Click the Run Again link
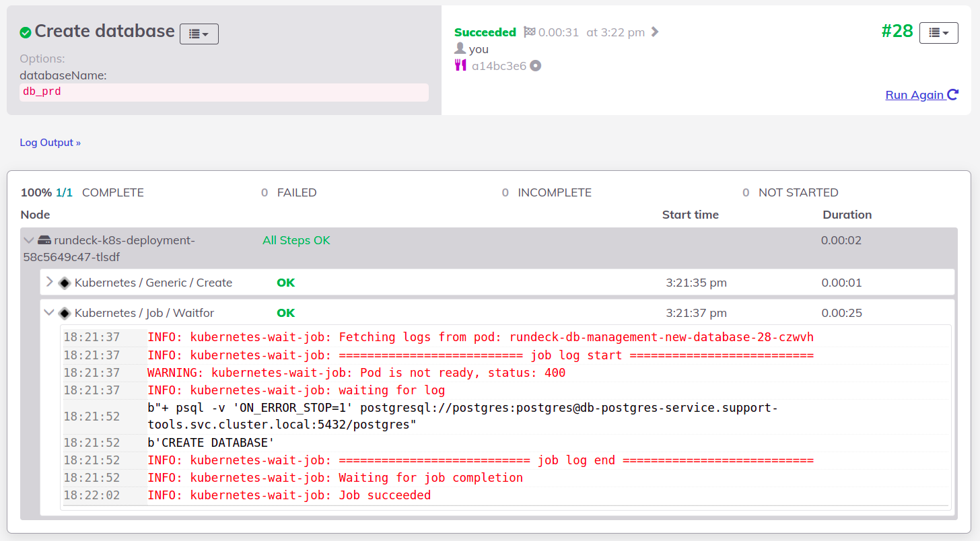980x541 pixels. pos(914,95)
